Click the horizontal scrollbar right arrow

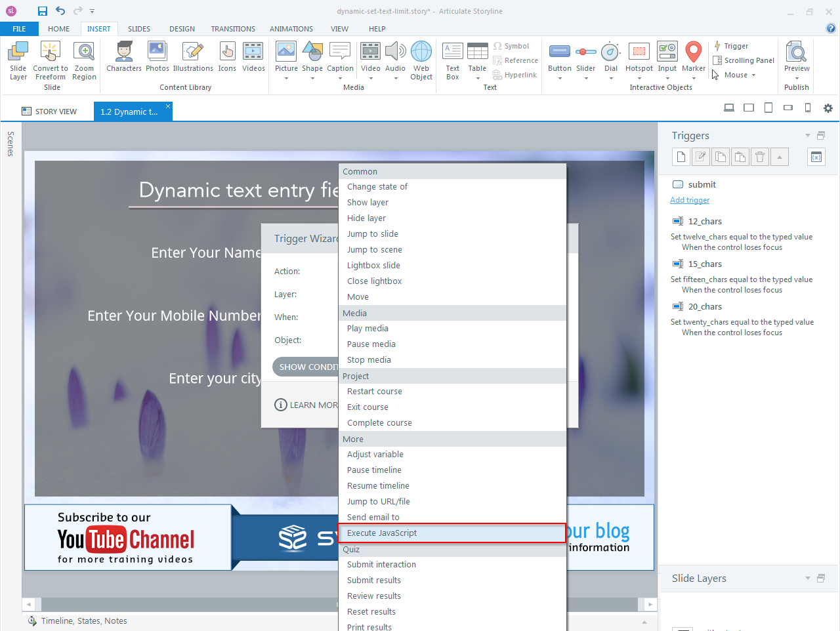[649, 604]
